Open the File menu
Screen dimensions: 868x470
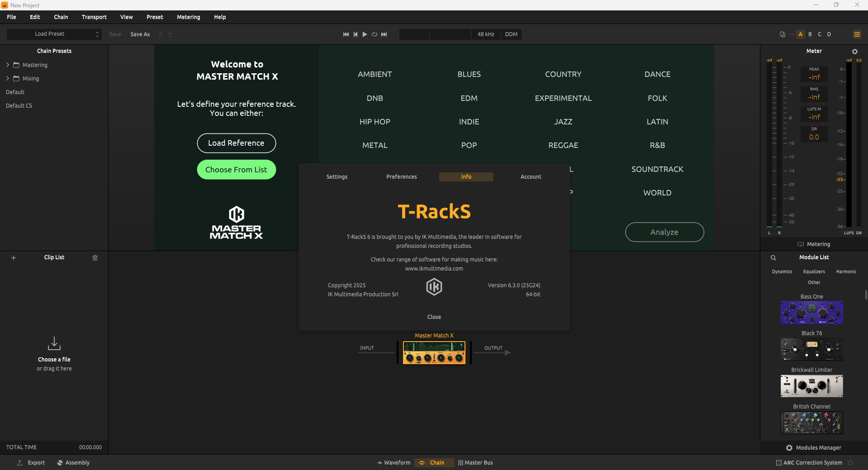click(x=12, y=17)
